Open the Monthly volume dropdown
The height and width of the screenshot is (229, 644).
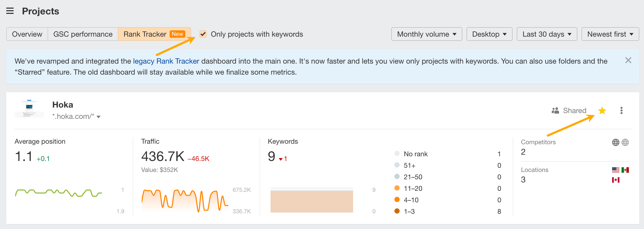click(x=427, y=34)
